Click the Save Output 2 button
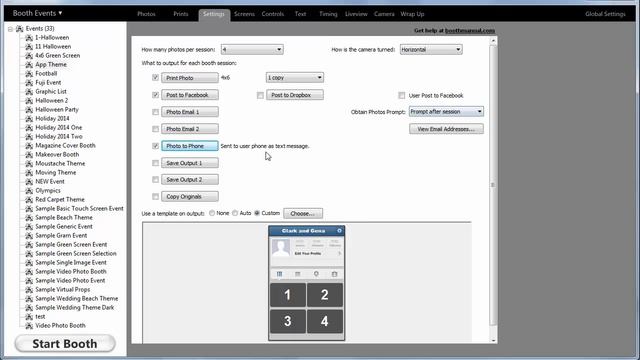 (190, 180)
